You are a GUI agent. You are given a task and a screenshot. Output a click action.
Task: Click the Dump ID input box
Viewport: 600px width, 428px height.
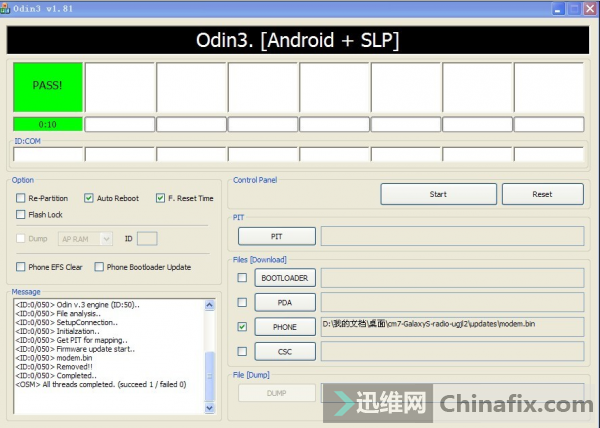[x=147, y=239]
